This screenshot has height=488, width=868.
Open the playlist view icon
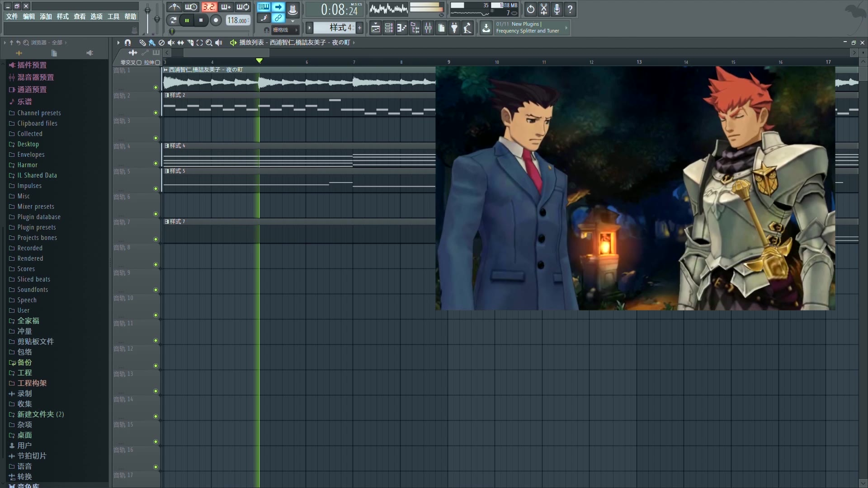click(x=376, y=28)
